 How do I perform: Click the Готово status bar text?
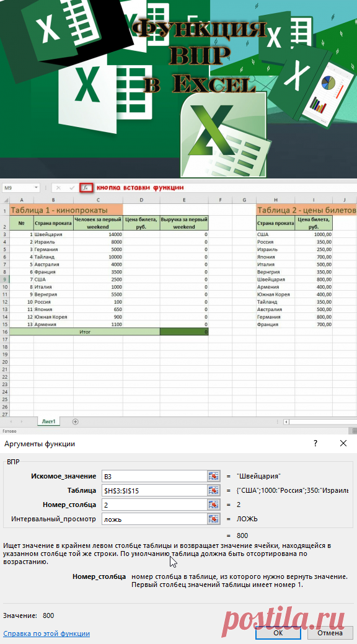click(9, 431)
